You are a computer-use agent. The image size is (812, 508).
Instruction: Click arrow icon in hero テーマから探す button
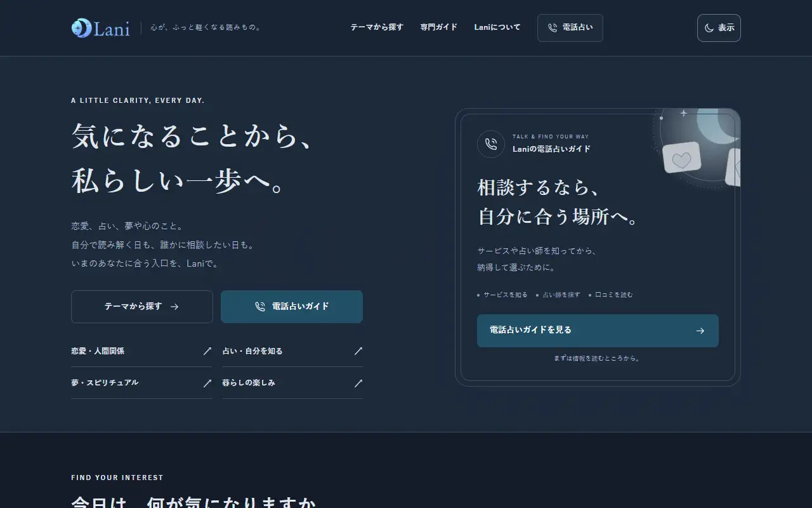[174, 307]
